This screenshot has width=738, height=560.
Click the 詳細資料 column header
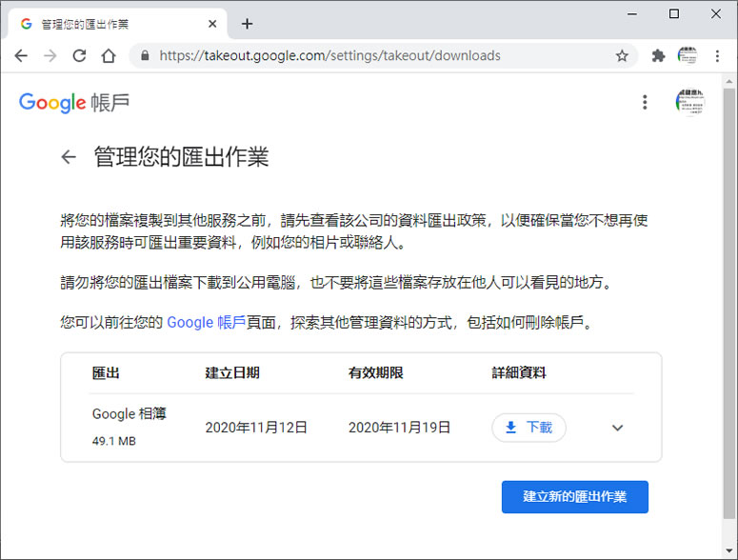[x=519, y=373]
